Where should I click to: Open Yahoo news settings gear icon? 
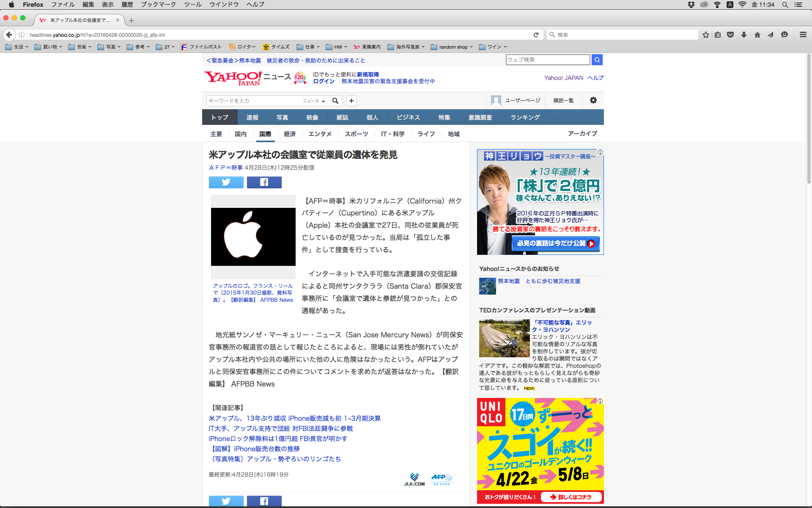coord(593,100)
